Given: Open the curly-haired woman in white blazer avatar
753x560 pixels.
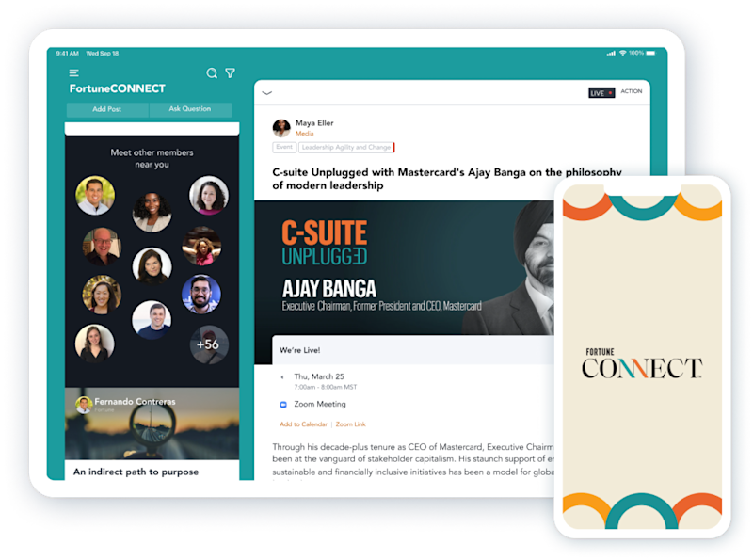Looking at the screenshot, I should (152, 212).
